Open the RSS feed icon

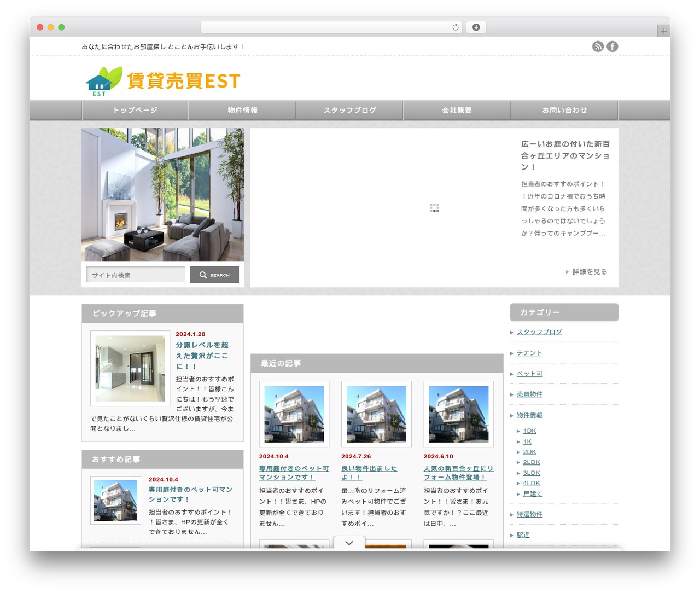point(598,46)
